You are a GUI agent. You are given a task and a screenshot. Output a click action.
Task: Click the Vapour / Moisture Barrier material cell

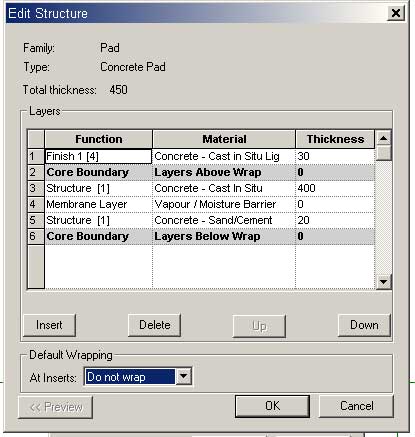coord(224,204)
